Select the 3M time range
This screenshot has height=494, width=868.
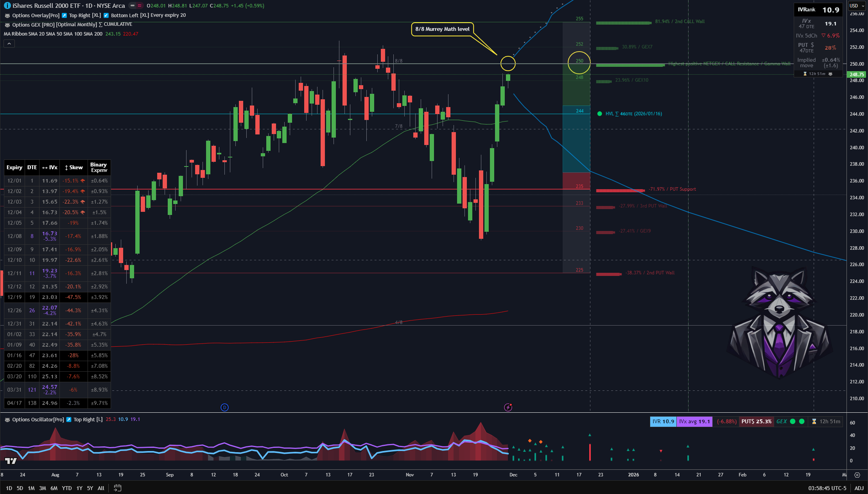point(42,488)
